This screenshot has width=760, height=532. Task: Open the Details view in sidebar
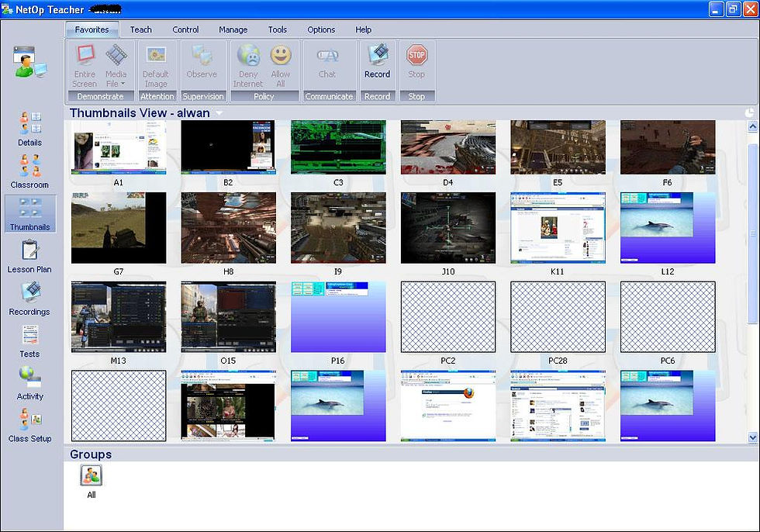(x=29, y=129)
